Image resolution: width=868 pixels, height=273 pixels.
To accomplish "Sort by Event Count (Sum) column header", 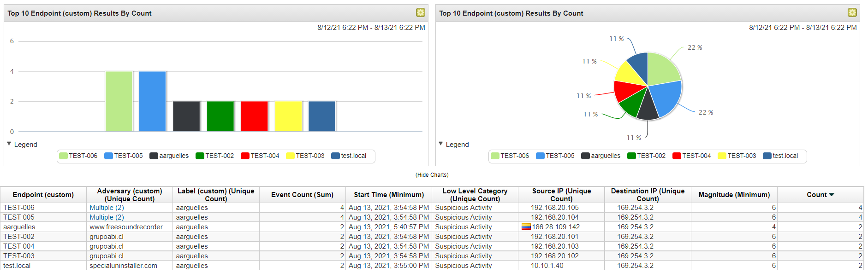I will coord(302,195).
